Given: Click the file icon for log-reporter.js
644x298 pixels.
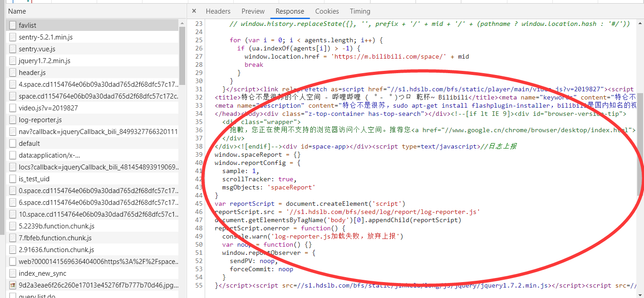Looking at the screenshot, I should 13,120.
